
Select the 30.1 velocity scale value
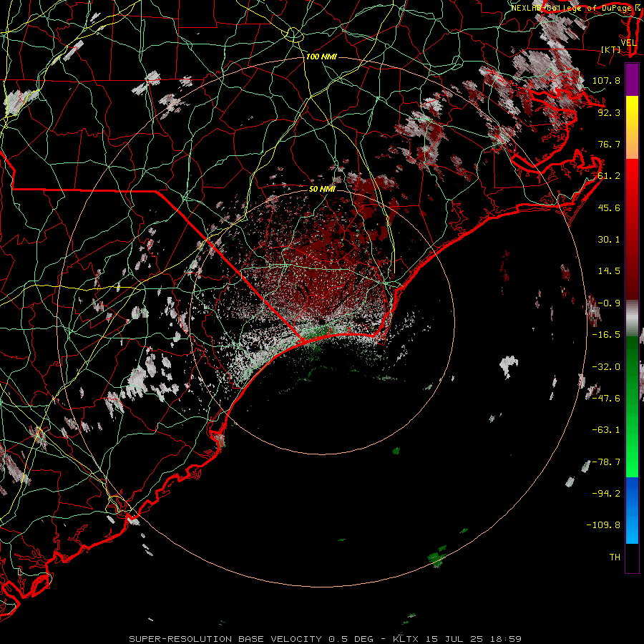click(609, 240)
